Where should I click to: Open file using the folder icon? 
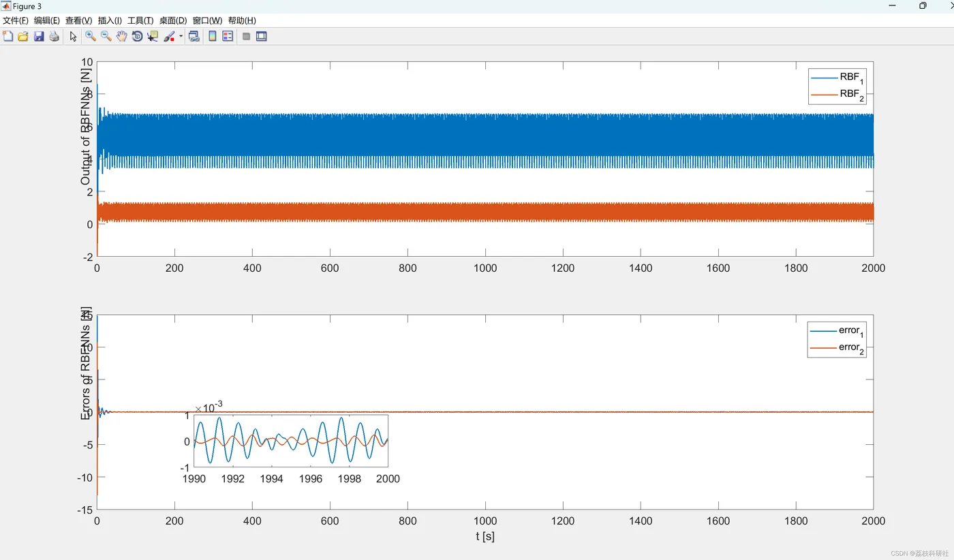(23, 36)
